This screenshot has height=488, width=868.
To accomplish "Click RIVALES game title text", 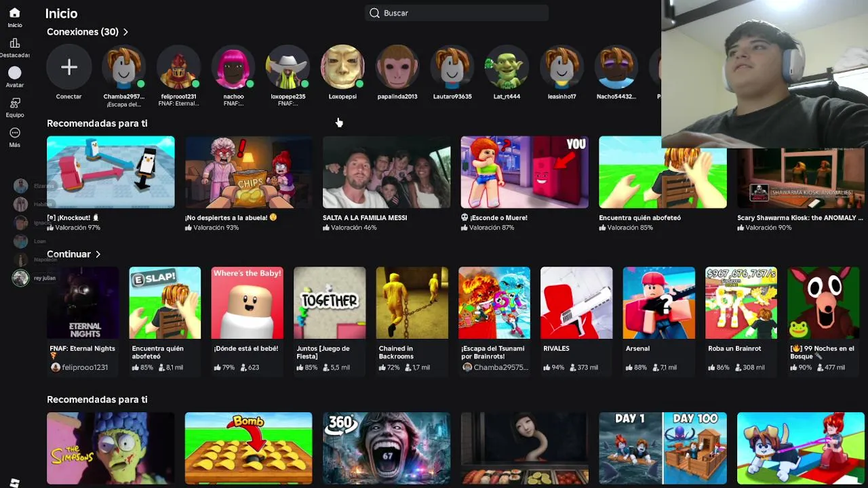I will coord(556,348).
